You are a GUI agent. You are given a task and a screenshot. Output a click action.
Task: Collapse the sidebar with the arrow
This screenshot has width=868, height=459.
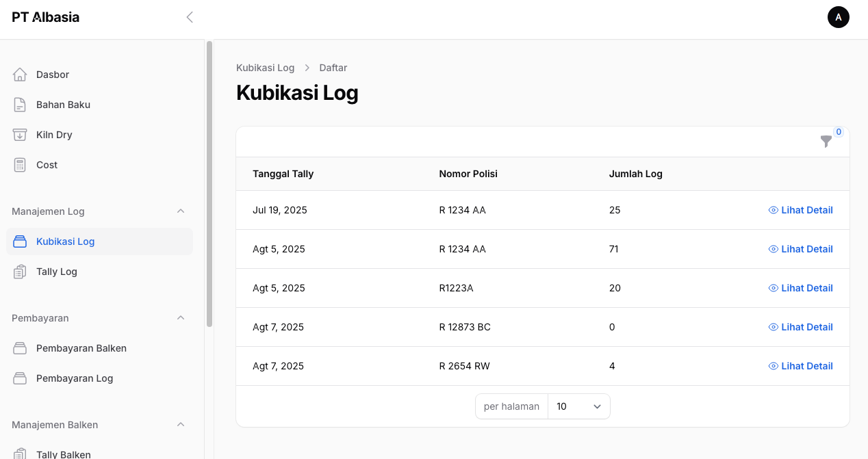pos(190,17)
